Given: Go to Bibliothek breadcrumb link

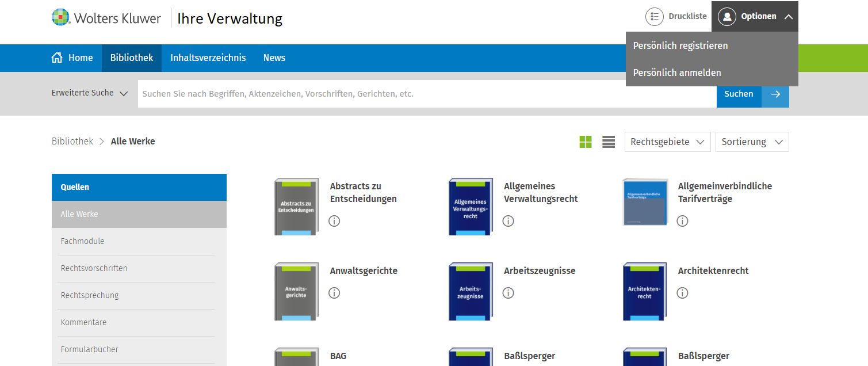Looking at the screenshot, I should tap(72, 142).
